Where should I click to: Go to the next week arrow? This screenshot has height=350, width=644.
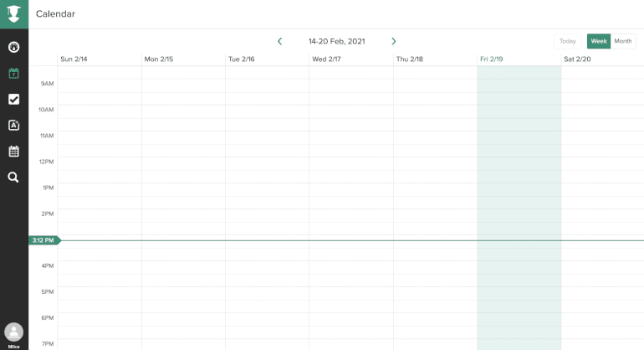(x=393, y=41)
